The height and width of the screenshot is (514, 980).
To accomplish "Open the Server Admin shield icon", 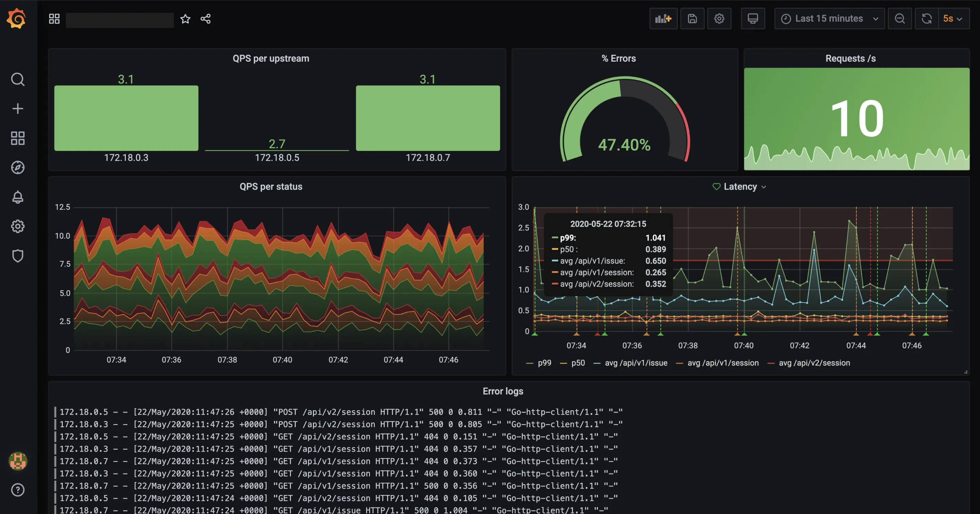I will coord(18,256).
